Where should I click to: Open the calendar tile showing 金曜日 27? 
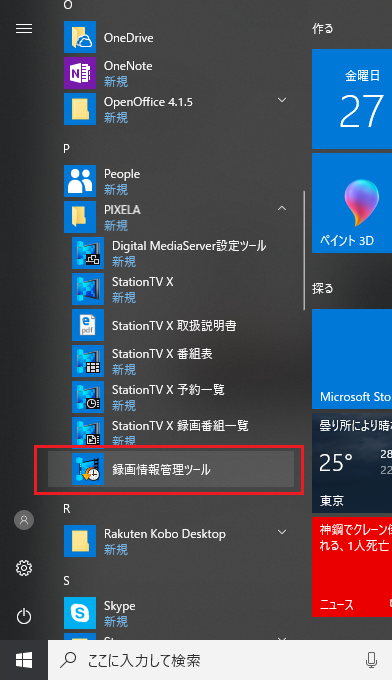click(x=352, y=99)
